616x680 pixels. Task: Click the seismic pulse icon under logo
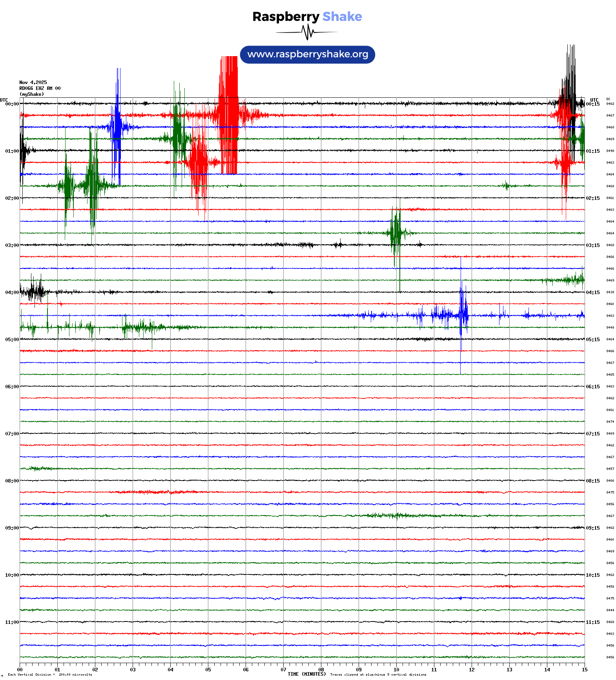click(307, 32)
